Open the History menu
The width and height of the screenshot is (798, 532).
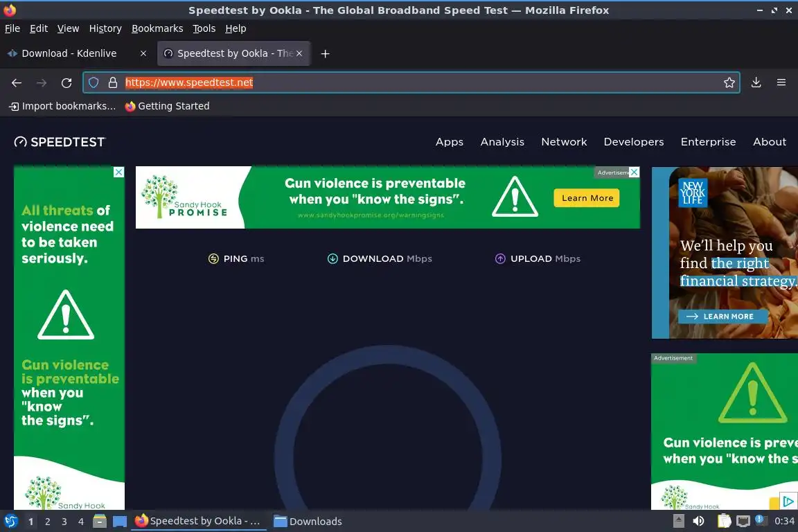pyautogui.click(x=105, y=28)
